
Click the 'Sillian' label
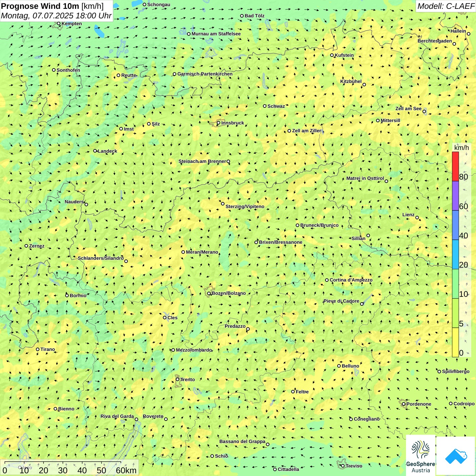click(x=358, y=238)
